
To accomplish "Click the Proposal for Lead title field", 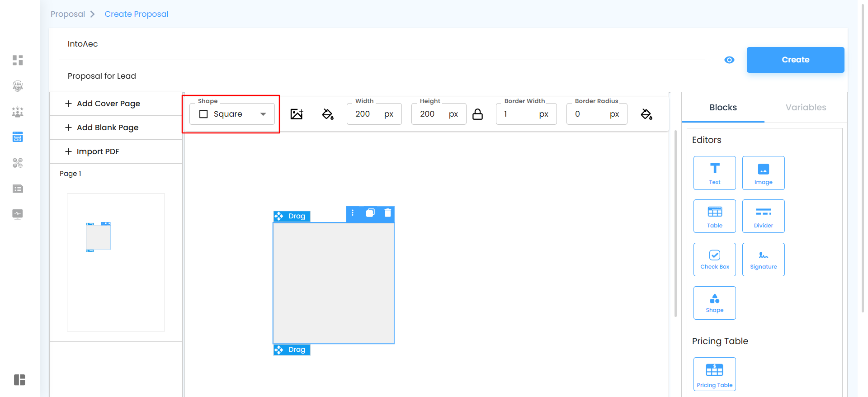I will [382, 76].
